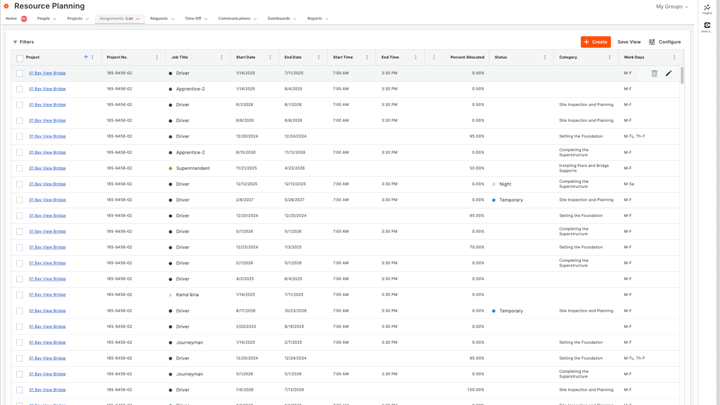Open the Start Time column options menu
720x405 pixels.
[367, 57]
